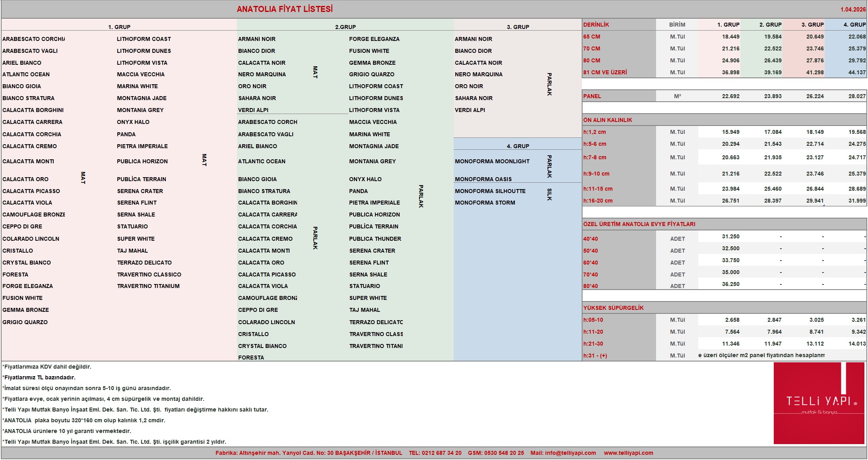Select the phone number 'TEL: 0212 687 34 20'
868x460 pixels.
click(x=435, y=453)
